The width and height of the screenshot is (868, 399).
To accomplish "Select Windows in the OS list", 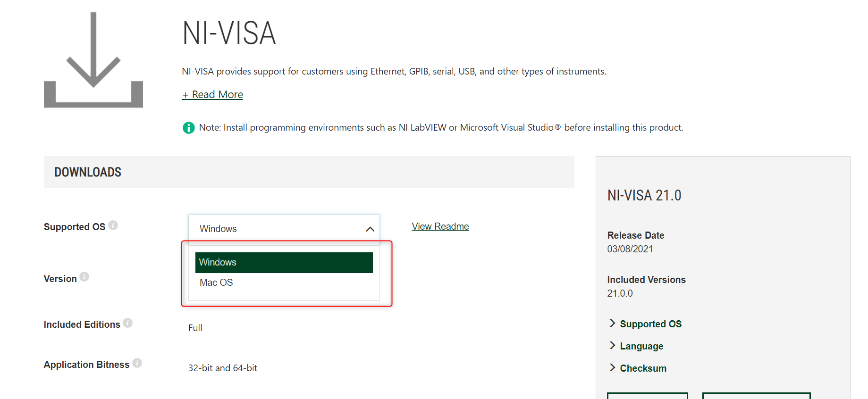I will coord(284,263).
